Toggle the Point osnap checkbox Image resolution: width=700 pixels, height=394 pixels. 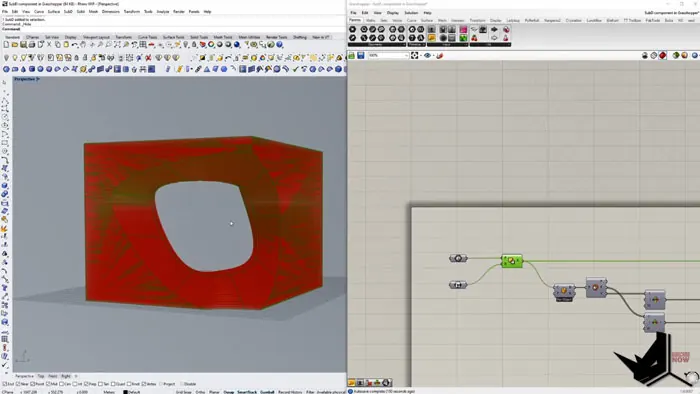point(33,384)
